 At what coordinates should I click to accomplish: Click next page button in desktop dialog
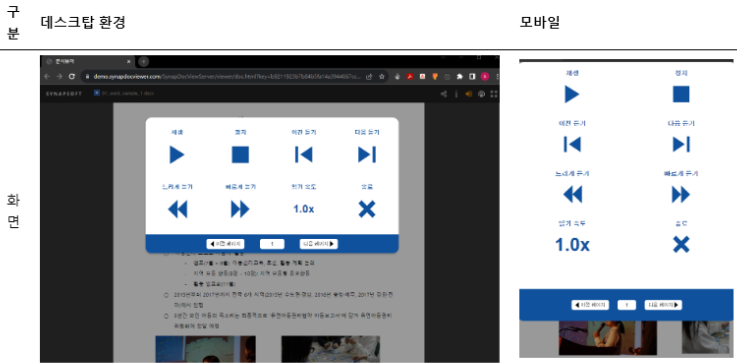pos(319,244)
